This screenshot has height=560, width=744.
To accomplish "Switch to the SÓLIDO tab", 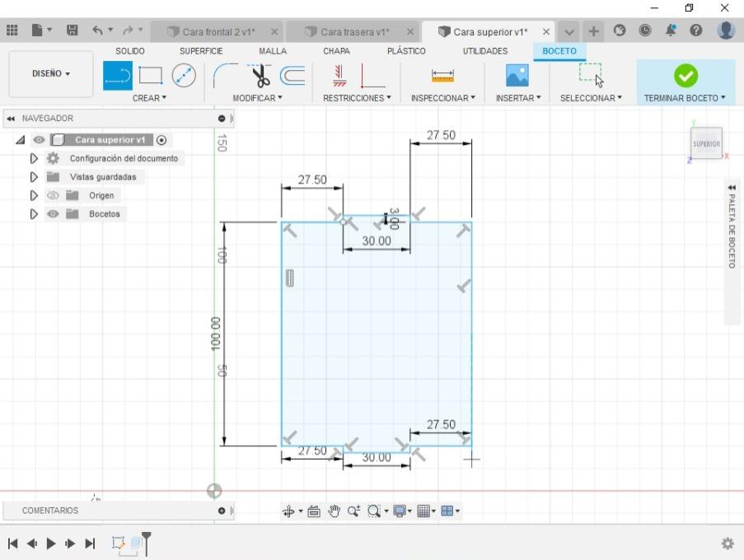I will tap(130, 51).
